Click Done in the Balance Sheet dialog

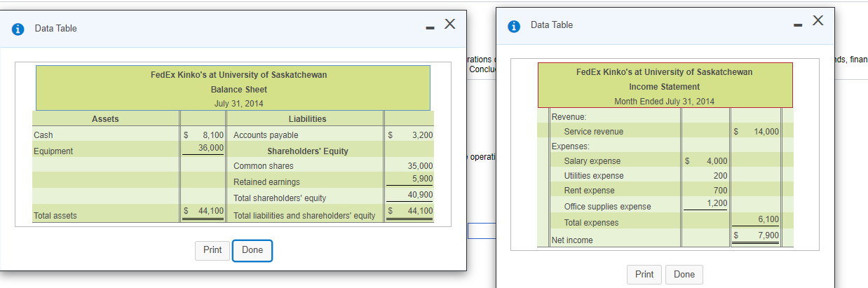[252, 250]
